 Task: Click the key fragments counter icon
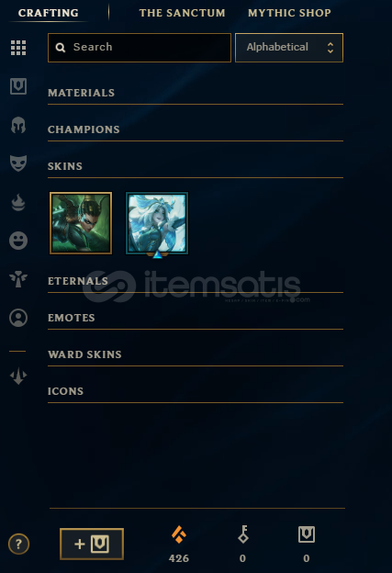point(243,534)
